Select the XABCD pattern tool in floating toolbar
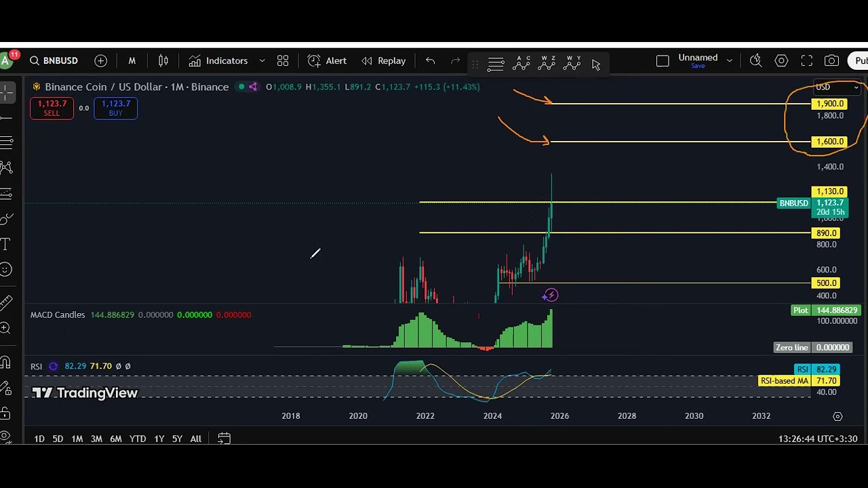Image resolution: width=868 pixels, height=488 pixels. coord(547,64)
